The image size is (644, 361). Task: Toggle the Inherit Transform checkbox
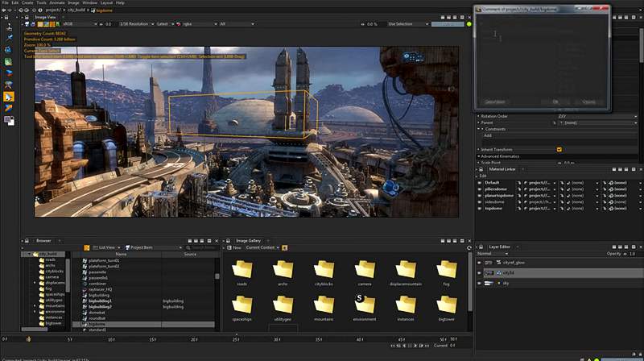pyautogui.click(x=559, y=149)
